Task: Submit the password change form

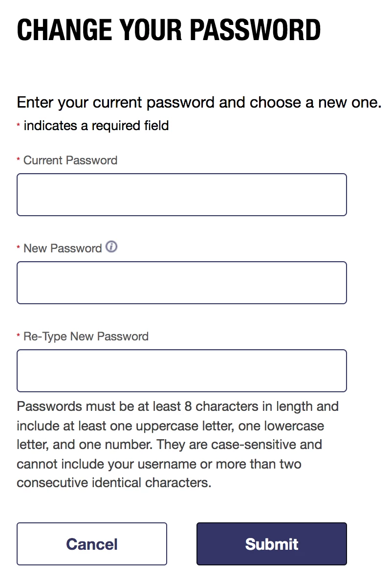Action: (x=272, y=544)
